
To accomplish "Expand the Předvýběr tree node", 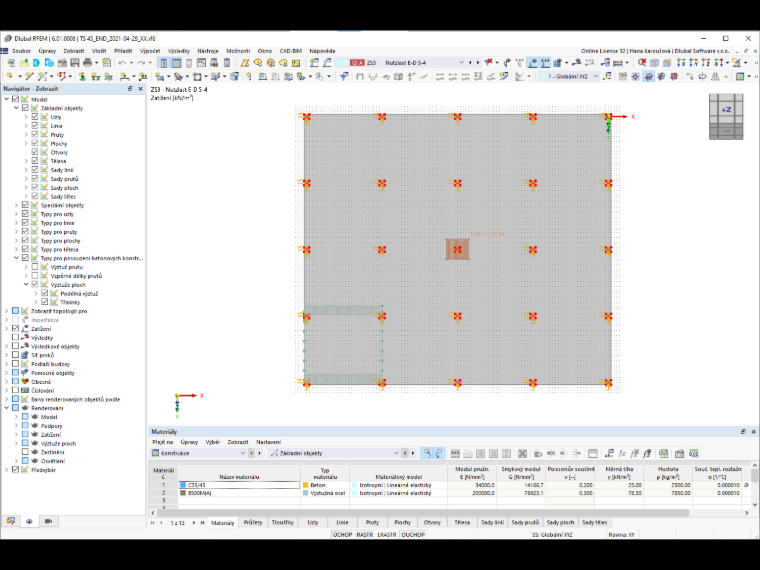I will coord(7,470).
